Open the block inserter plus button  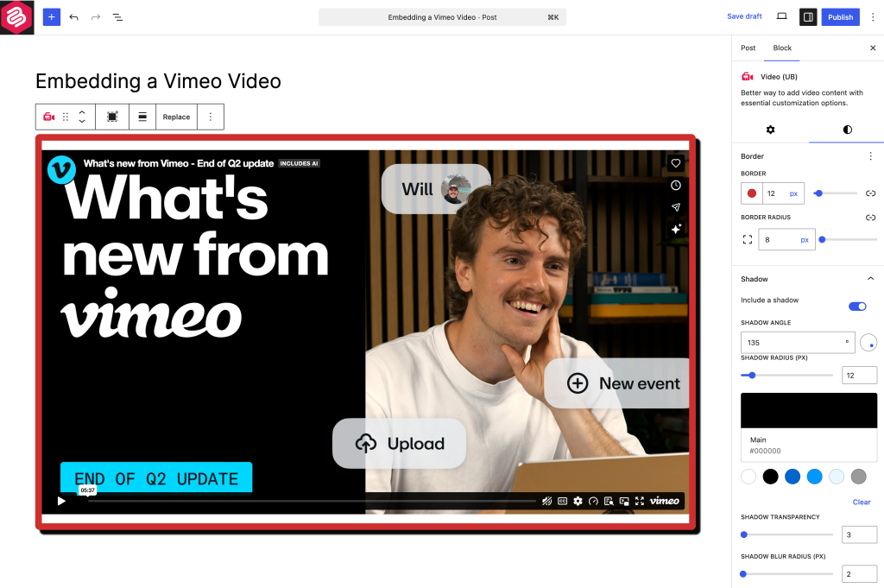click(x=51, y=17)
